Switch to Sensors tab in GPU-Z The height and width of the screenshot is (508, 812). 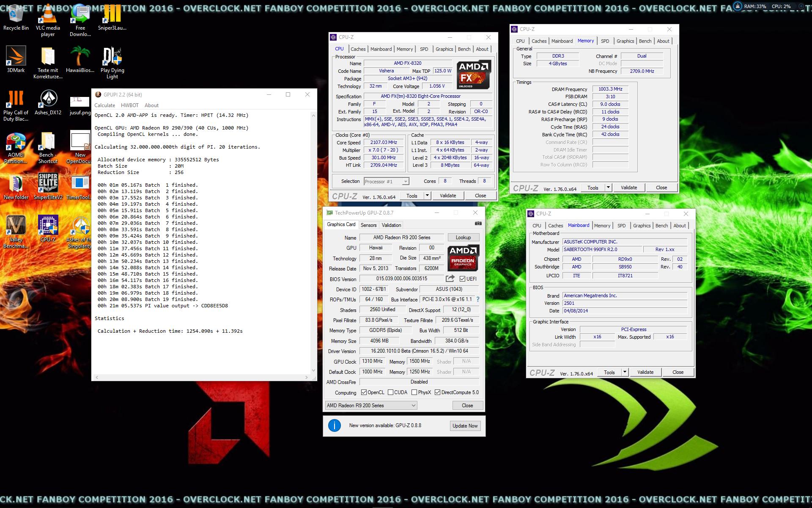368,225
